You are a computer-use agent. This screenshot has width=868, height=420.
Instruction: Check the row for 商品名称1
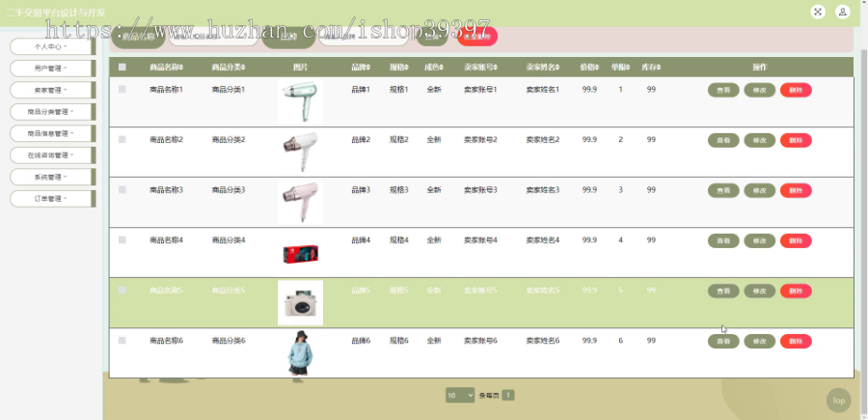122,89
